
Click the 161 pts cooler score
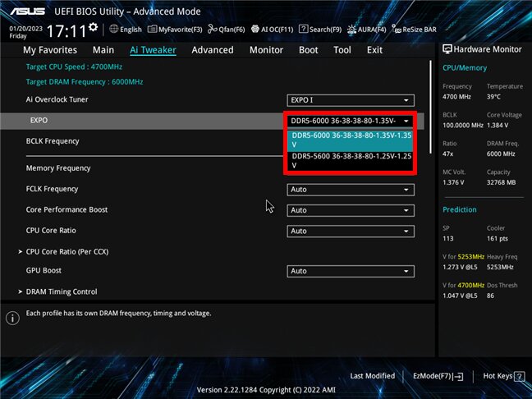click(x=497, y=239)
